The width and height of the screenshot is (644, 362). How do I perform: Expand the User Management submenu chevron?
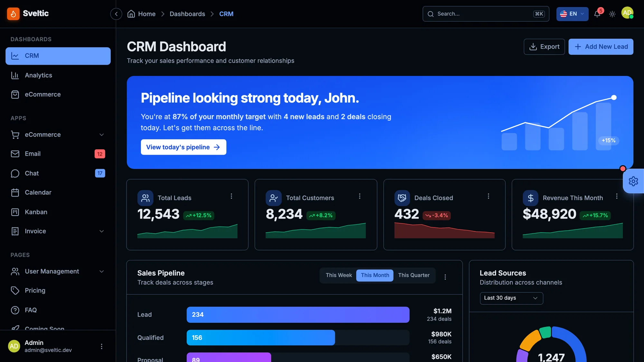pos(101,271)
